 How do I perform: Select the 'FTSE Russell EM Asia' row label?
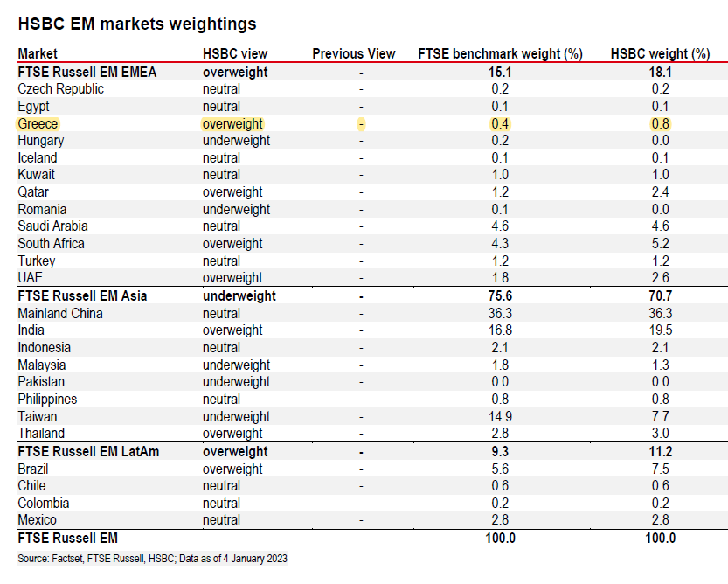coord(82,296)
